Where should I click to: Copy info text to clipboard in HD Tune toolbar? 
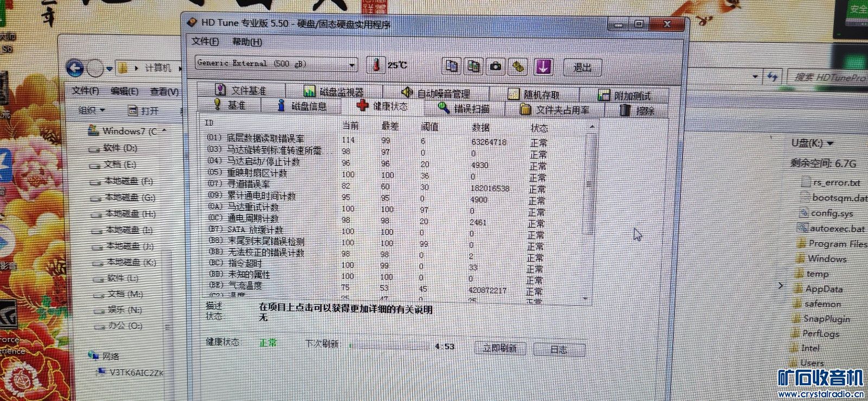pos(451,66)
